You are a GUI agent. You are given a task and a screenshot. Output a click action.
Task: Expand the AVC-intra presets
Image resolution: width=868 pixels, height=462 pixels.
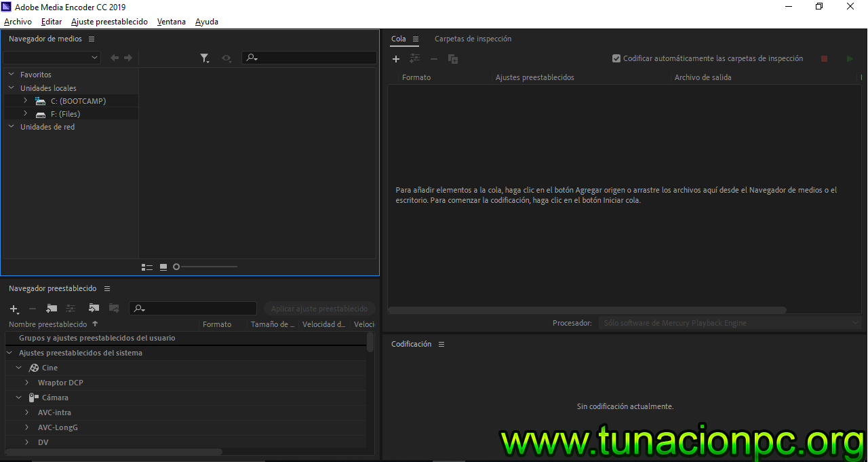(x=27, y=412)
